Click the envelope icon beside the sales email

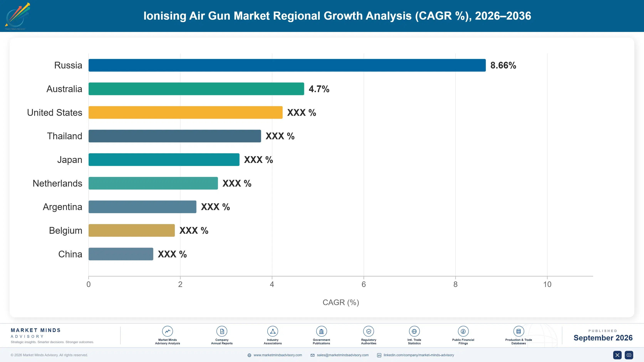pyautogui.click(x=313, y=355)
